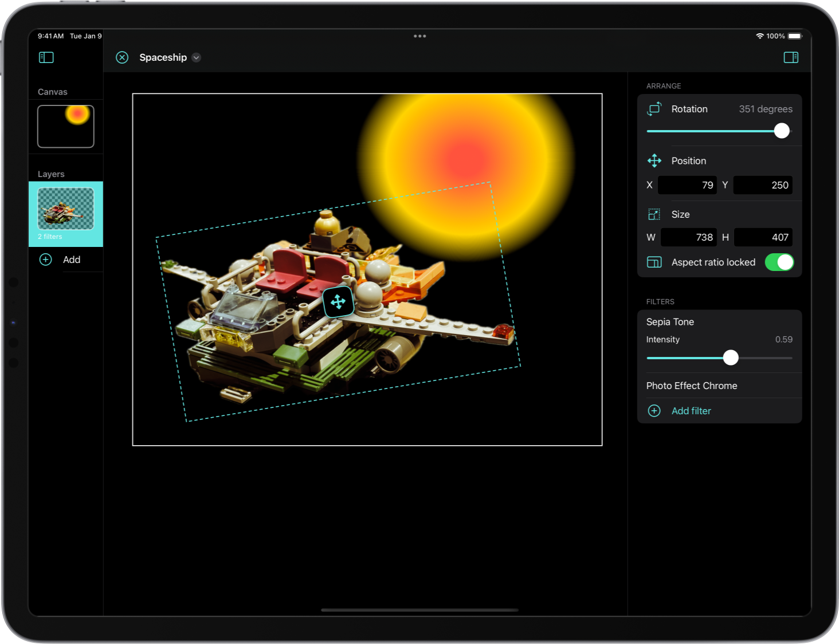Select the Canvas thumbnail preview
Screen dimensions: 839x644
point(66,126)
